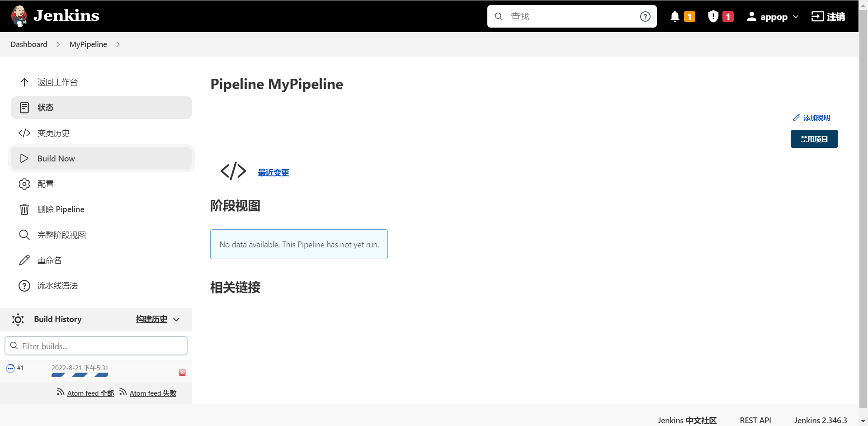Expand the MyPipeline breadcrumb chevron
This screenshot has width=868, height=426.
click(x=118, y=44)
